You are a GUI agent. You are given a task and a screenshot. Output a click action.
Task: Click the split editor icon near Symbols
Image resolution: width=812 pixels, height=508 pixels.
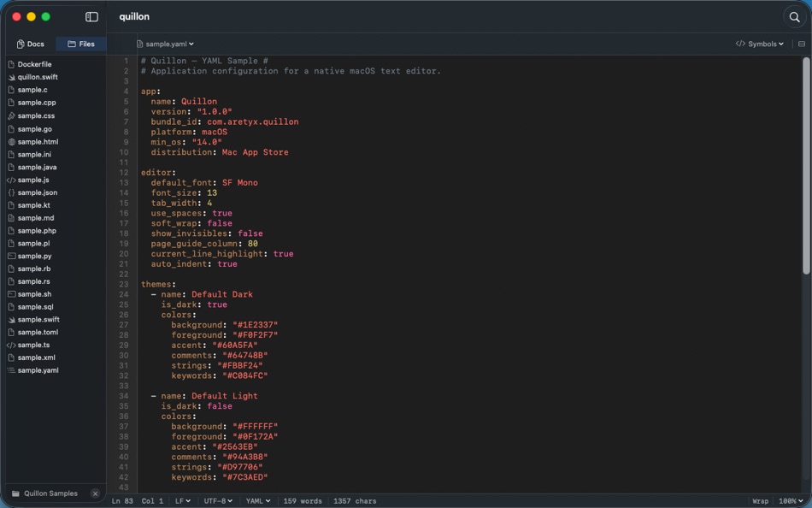click(x=801, y=44)
